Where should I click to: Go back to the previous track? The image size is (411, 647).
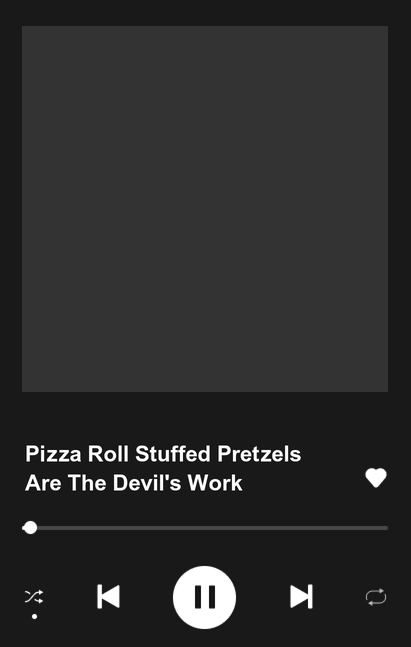(x=109, y=596)
